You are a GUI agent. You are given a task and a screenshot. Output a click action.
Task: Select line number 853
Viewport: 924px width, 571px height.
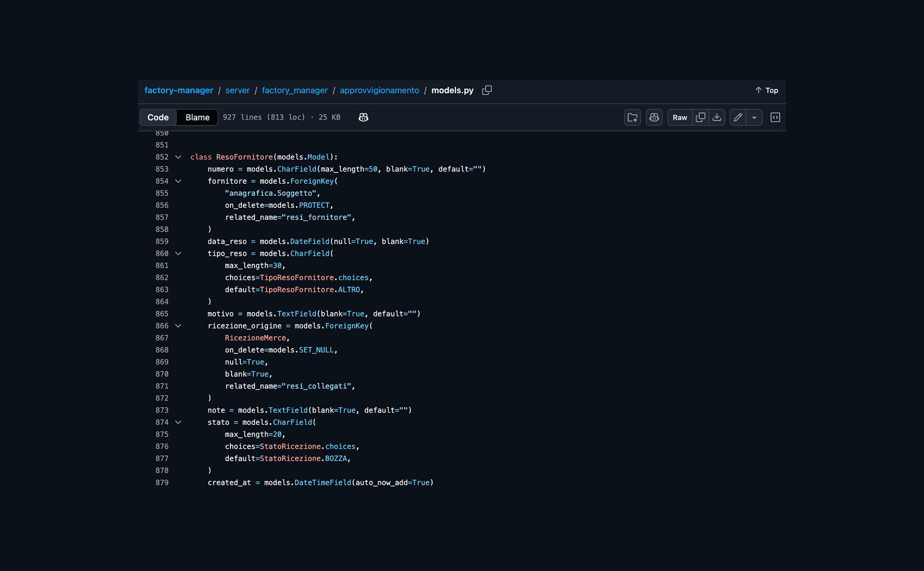pos(162,169)
